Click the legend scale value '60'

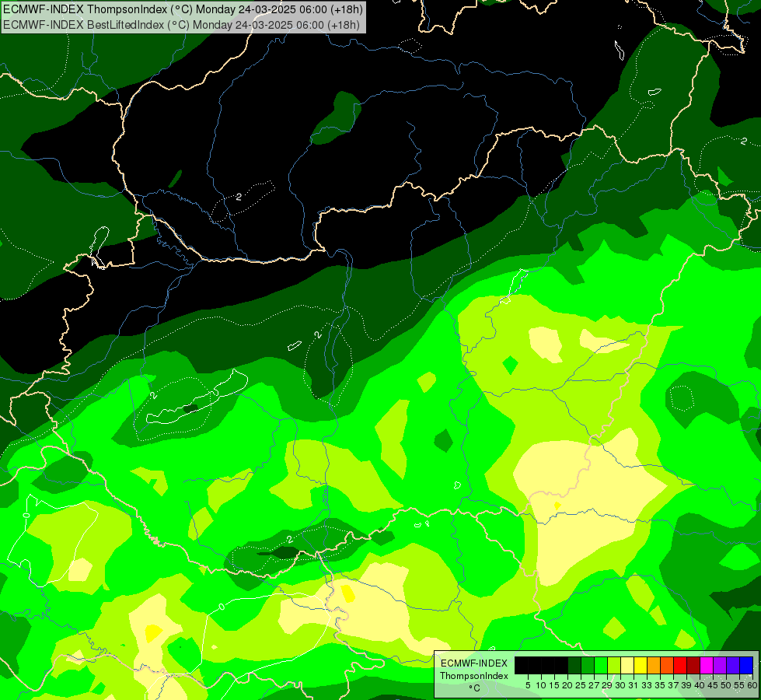click(752, 685)
